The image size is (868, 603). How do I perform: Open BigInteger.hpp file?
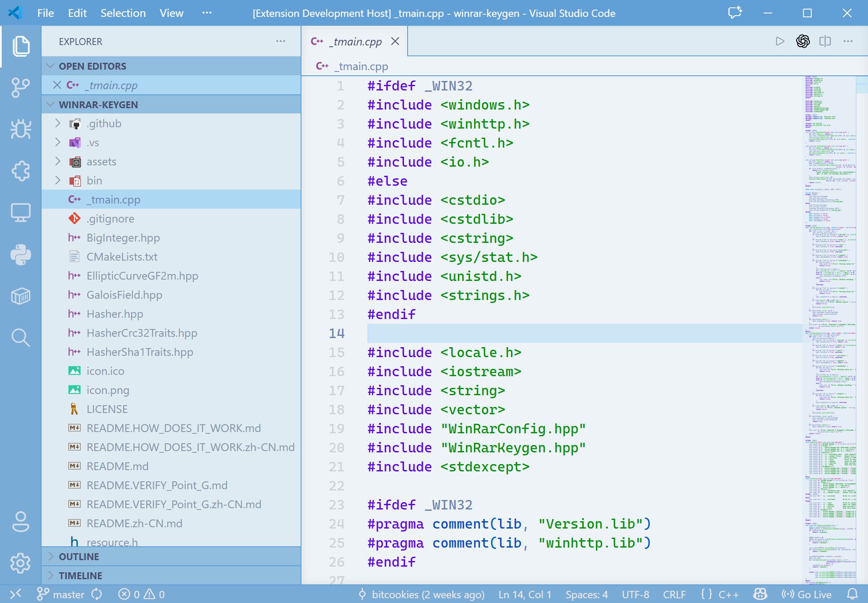tap(171, 238)
